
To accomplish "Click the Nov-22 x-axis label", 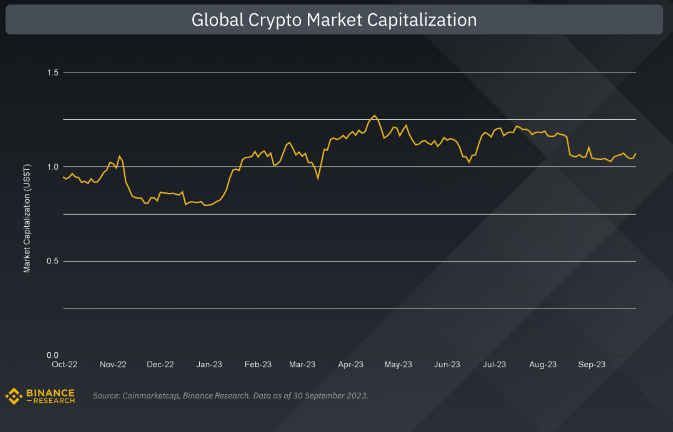I will coord(113,364).
